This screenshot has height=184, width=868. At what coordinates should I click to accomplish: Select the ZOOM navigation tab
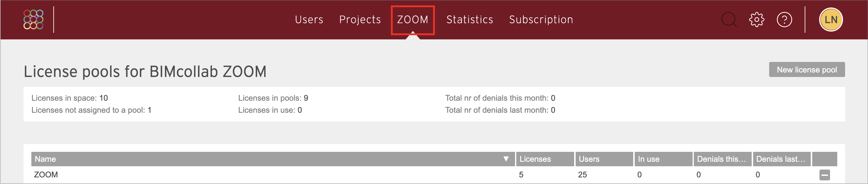(x=412, y=20)
